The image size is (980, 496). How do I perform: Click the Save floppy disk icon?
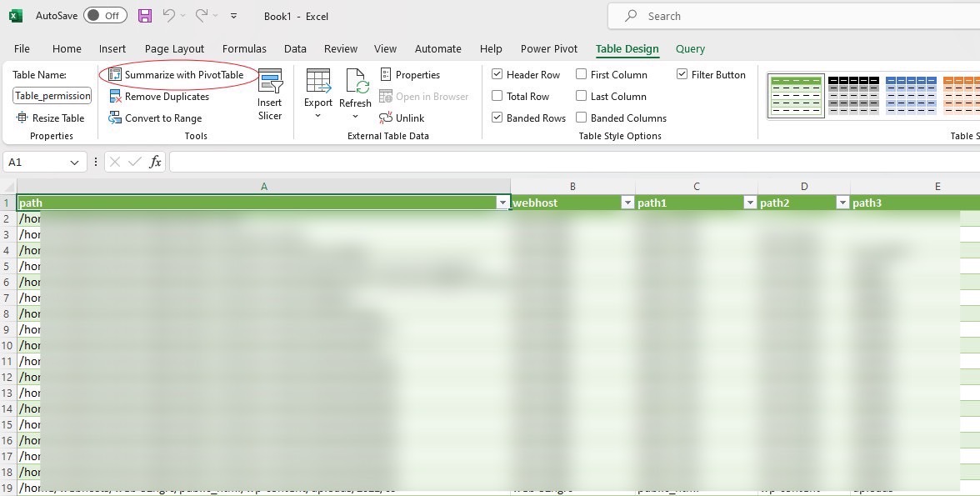145,16
